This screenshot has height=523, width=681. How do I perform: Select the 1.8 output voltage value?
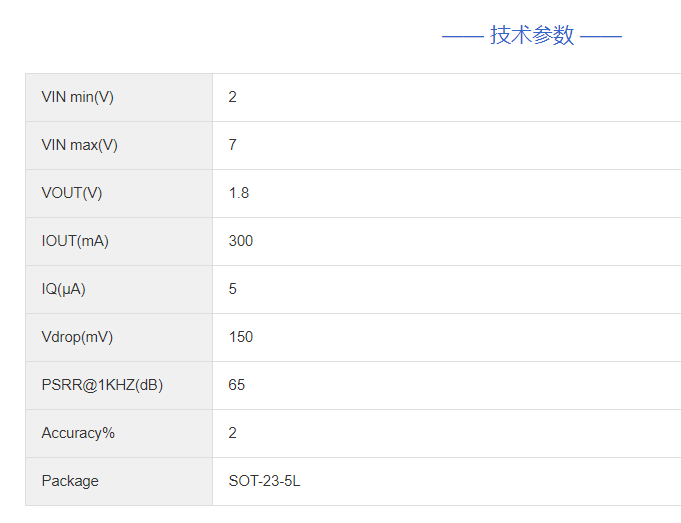click(239, 193)
